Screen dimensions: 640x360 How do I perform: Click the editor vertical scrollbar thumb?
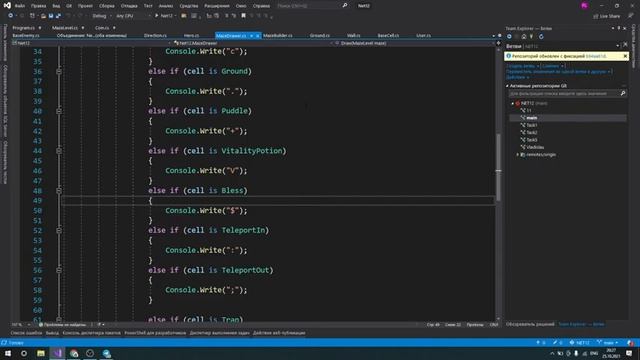click(498, 167)
